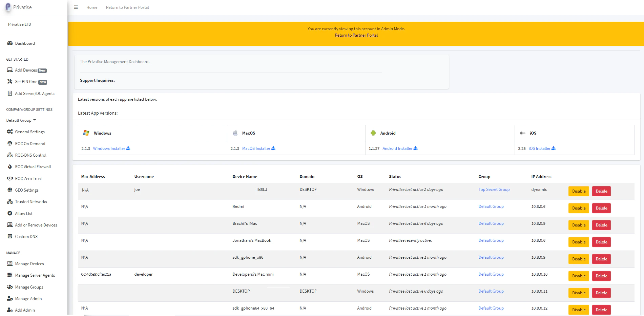
Task: Click the Add Admin user icon
Action: point(10,310)
